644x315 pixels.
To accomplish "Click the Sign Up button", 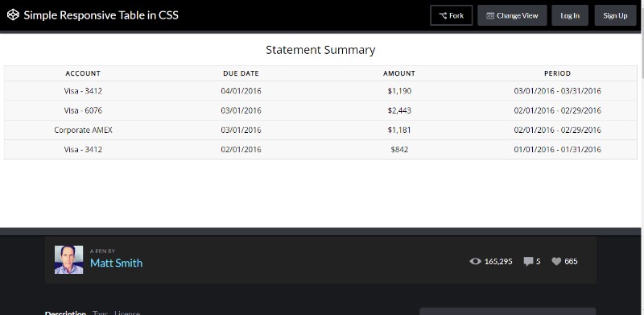I will pos(615,15).
